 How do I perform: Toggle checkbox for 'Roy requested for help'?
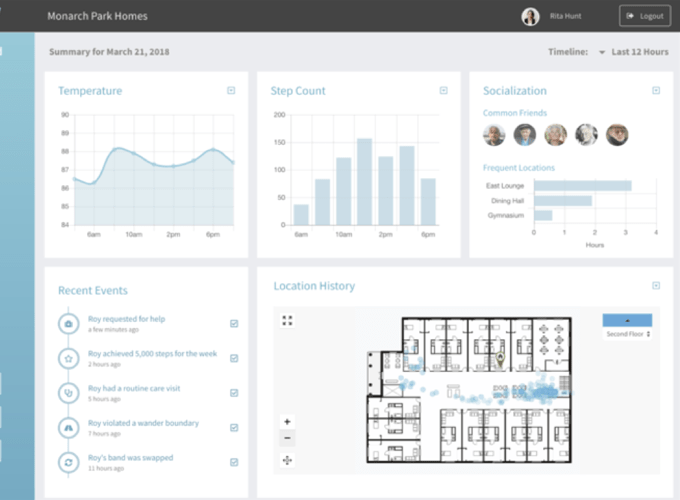234,323
